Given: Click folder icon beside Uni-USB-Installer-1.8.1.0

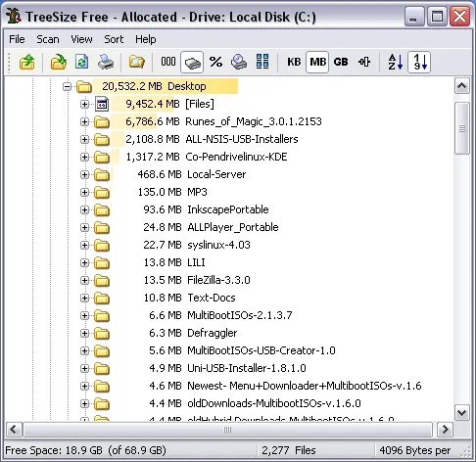Looking at the screenshot, I should coord(102,369).
